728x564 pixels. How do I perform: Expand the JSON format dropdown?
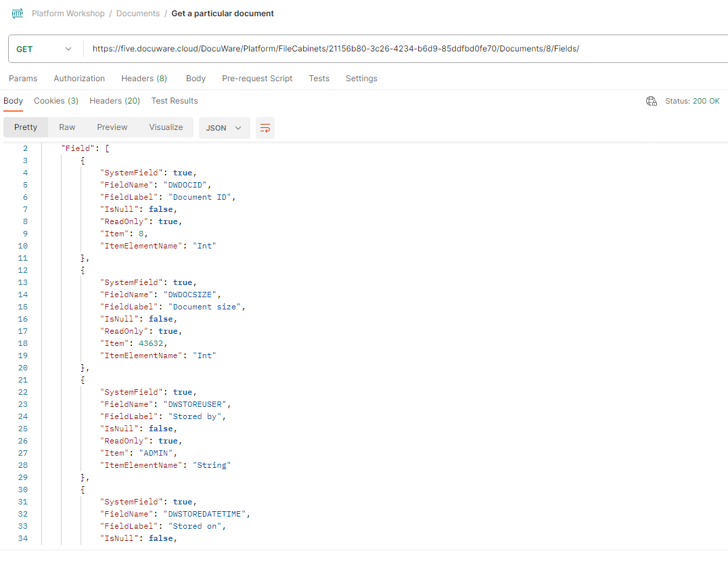(224, 128)
